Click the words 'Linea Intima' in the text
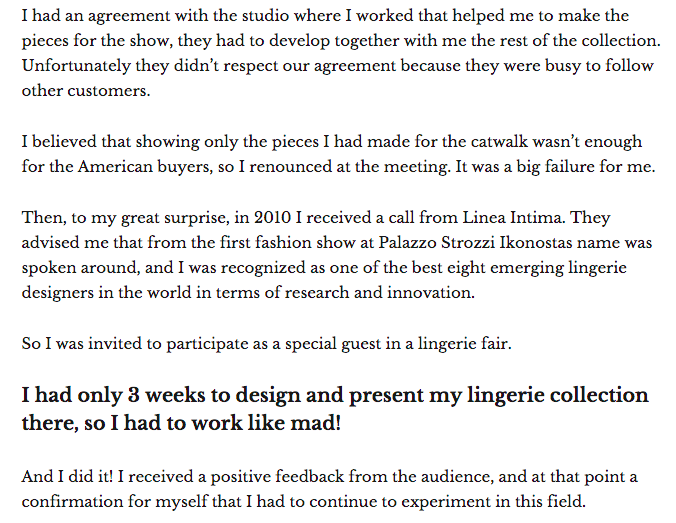 pos(513,217)
